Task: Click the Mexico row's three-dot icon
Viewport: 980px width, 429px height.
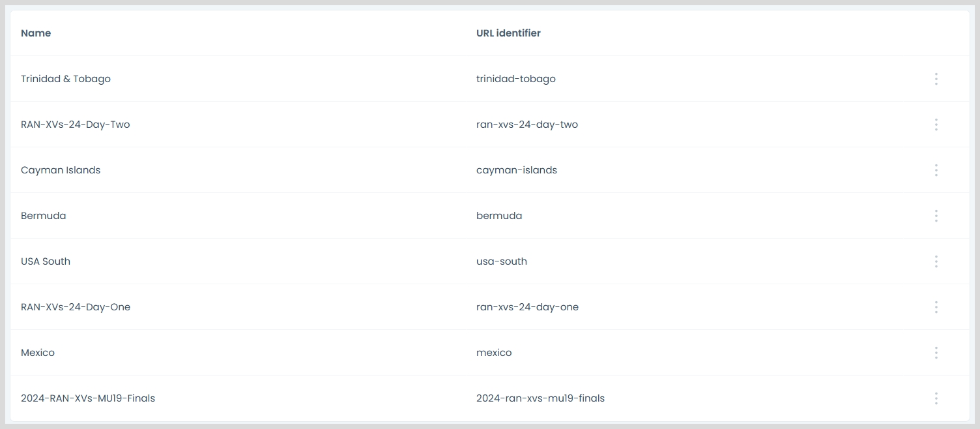Action: pos(936,353)
